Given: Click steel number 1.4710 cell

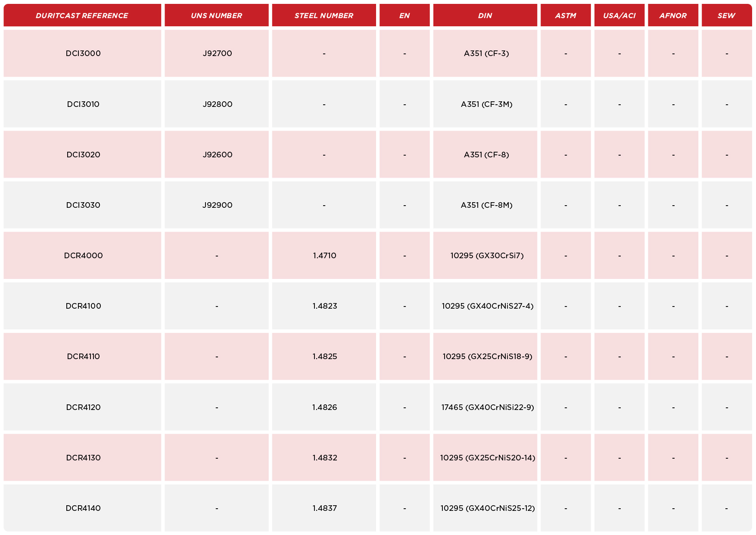Looking at the screenshot, I should click(324, 256).
